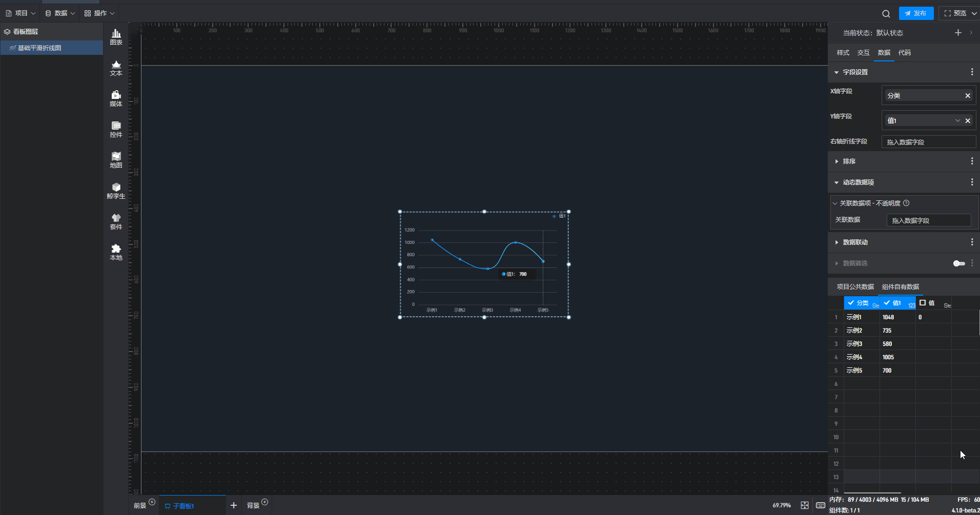Switch to the 前景 board tab
Screen dimensions: 980x515
(x=140, y=506)
